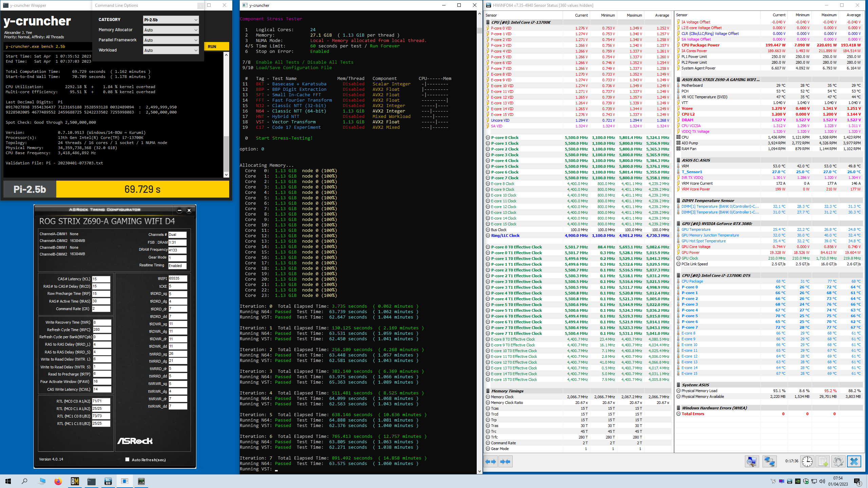
Task: Click HWiNFO clock reset timer button
Action: tap(807, 462)
